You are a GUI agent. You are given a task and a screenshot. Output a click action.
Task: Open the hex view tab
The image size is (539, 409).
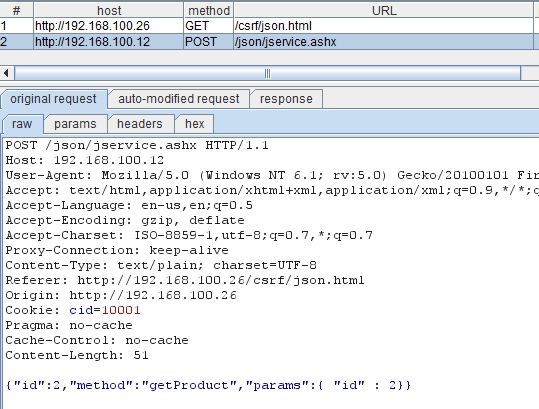(195, 124)
